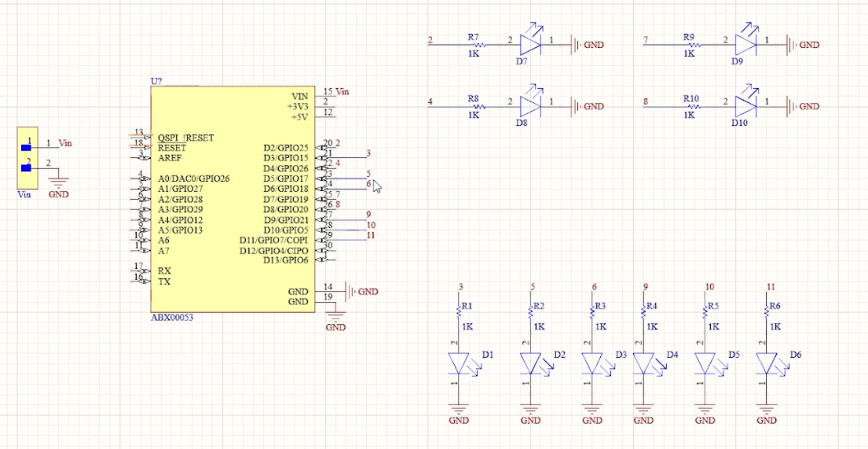The height and width of the screenshot is (449, 868).
Task: Select net label 7 left of R9
Action: click(x=646, y=40)
